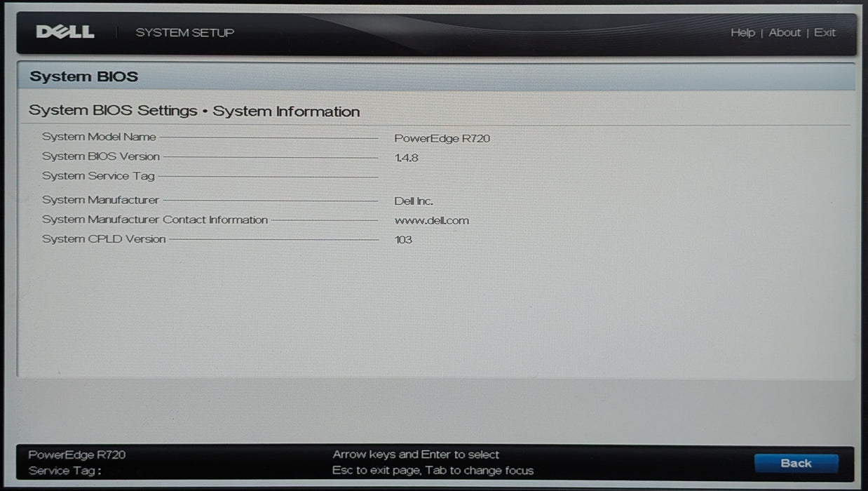
Task: Click the System BIOS Version label
Action: pyautogui.click(x=101, y=156)
